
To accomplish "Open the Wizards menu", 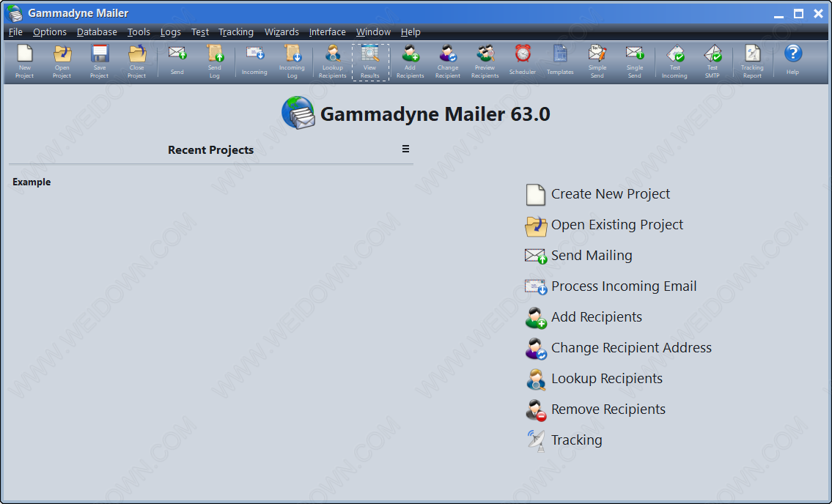I will tap(281, 31).
